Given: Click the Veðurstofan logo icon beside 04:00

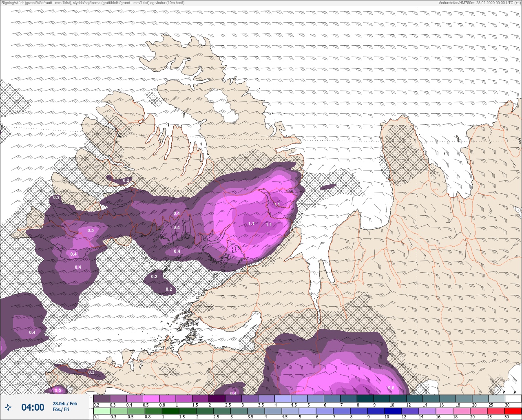Looking at the screenshot, I should coord(8,407).
